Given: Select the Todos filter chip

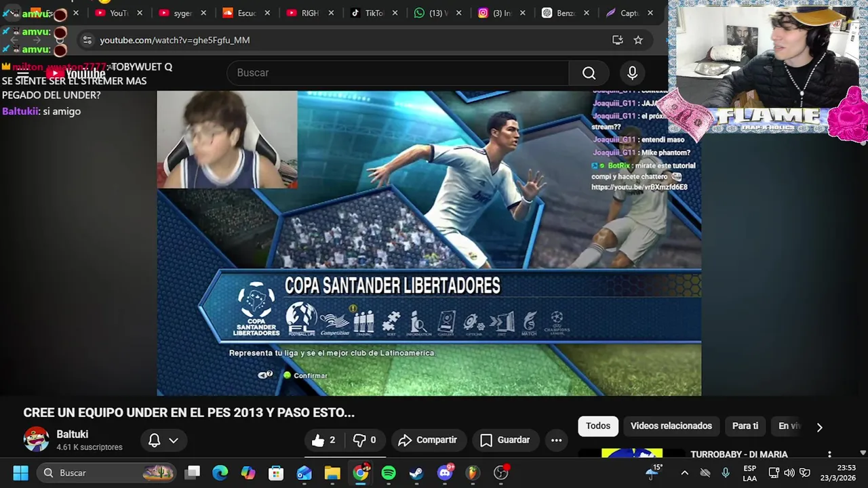Looking at the screenshot, I should pos(598,426).
